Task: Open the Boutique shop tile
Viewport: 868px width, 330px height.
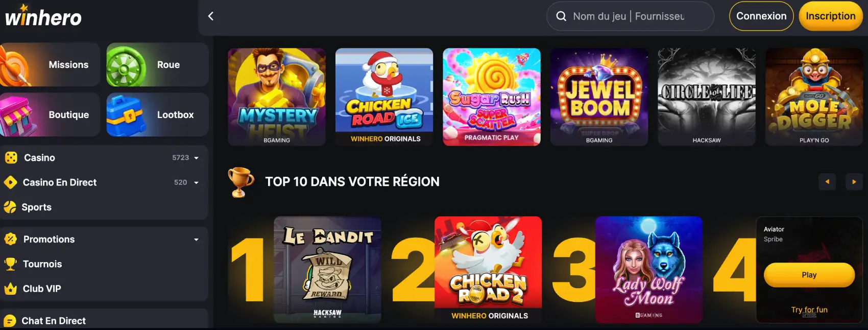Action: [50, 115]
